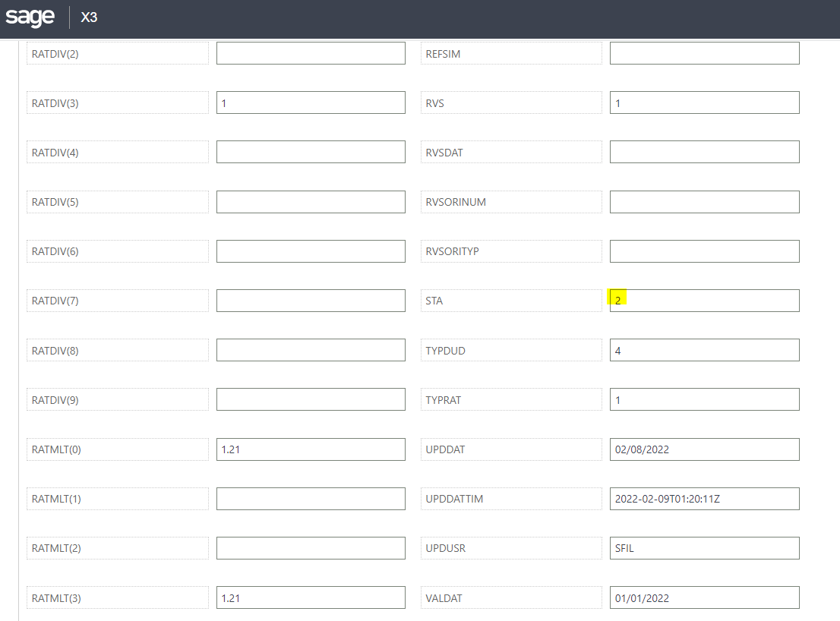Select the TYPDUD field containing 4

pos(704,350)
